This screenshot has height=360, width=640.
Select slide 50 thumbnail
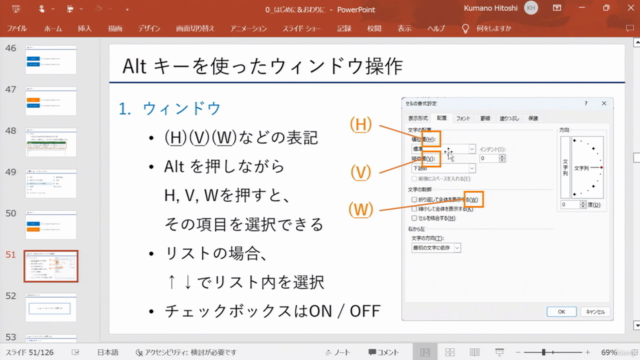pyautogui.click(x=51, y=225)
